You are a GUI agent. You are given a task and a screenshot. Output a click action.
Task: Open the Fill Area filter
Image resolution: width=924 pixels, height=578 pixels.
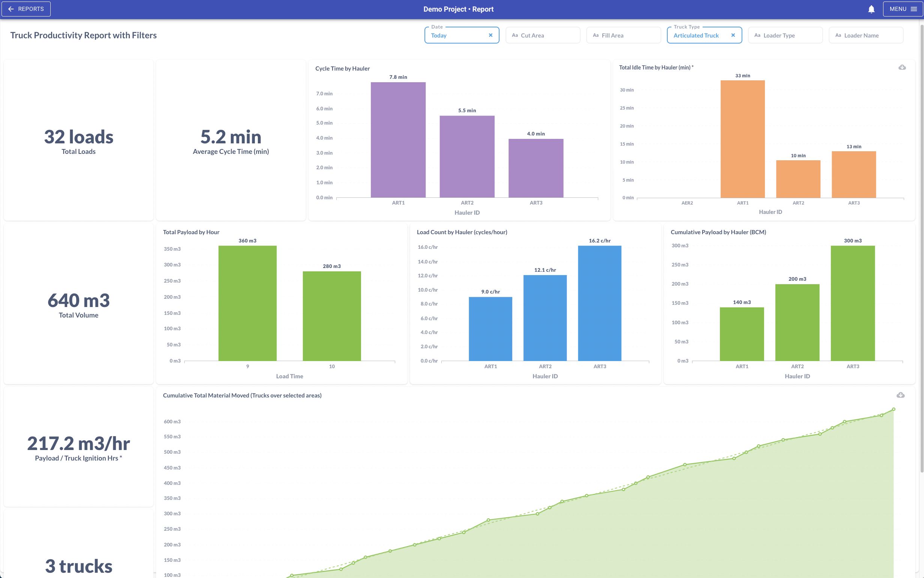[623, 35]
